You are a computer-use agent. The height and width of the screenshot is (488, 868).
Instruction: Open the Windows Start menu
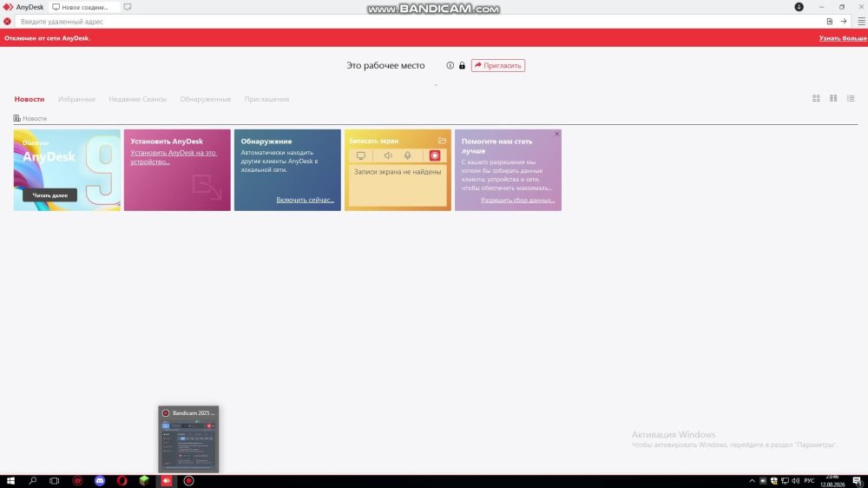(10, 481)
